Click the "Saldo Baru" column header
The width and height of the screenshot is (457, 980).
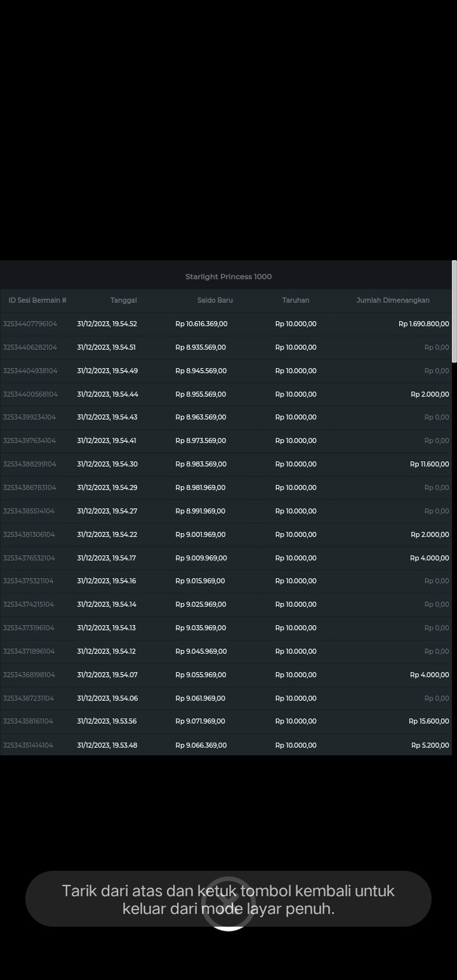(x=215, y=300)
